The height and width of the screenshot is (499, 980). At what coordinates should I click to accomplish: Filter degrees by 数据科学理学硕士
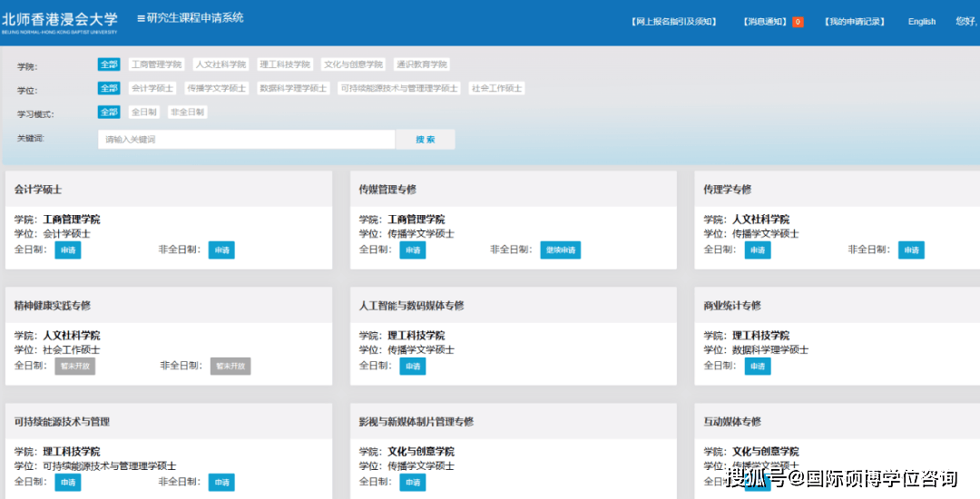point(292,88)
